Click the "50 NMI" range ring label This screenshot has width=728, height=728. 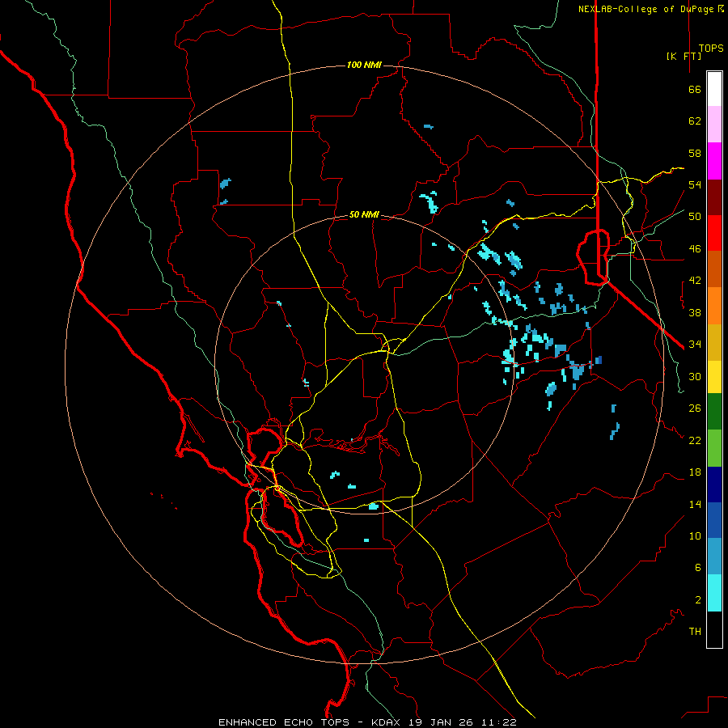pos(364,215)
